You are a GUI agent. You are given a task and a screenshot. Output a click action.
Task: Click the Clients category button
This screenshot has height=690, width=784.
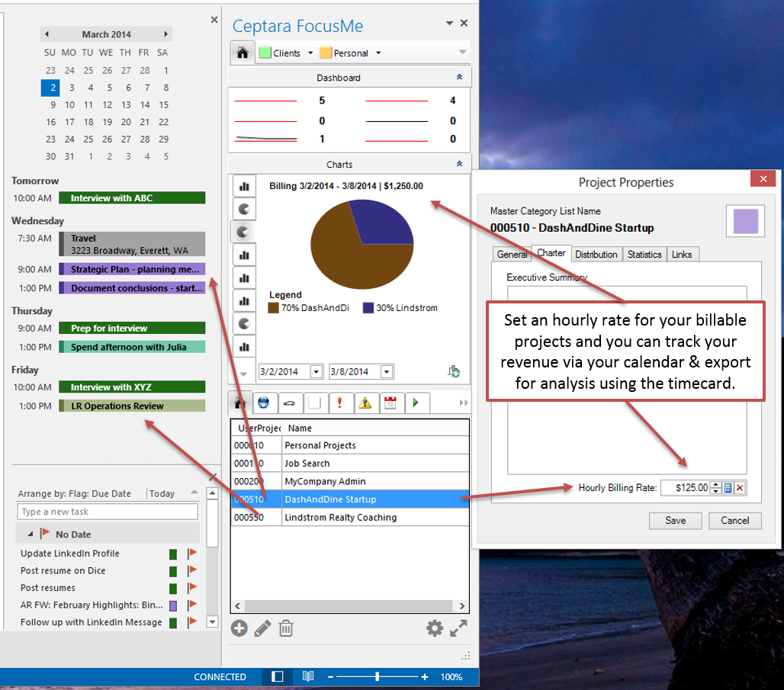pos(280,53)
